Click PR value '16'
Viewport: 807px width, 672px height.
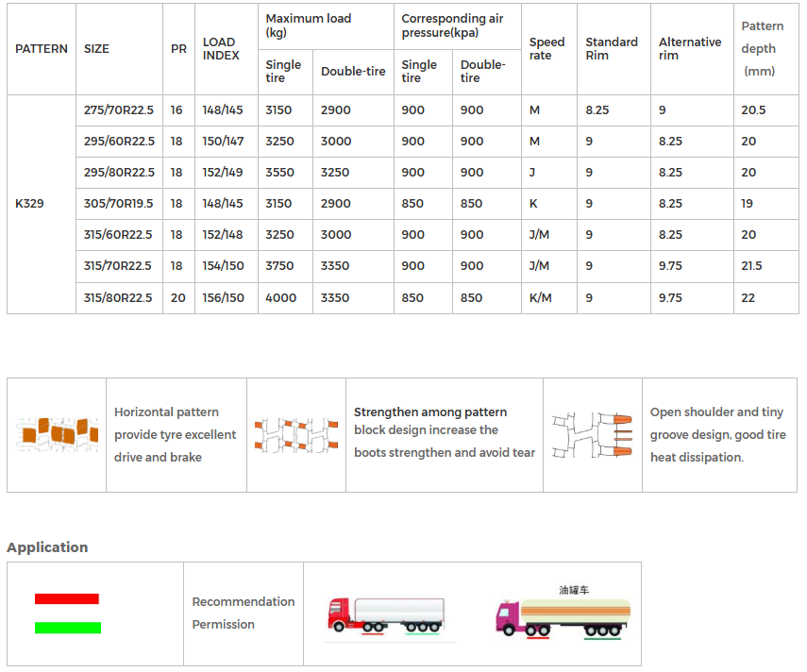click(177, 110)
